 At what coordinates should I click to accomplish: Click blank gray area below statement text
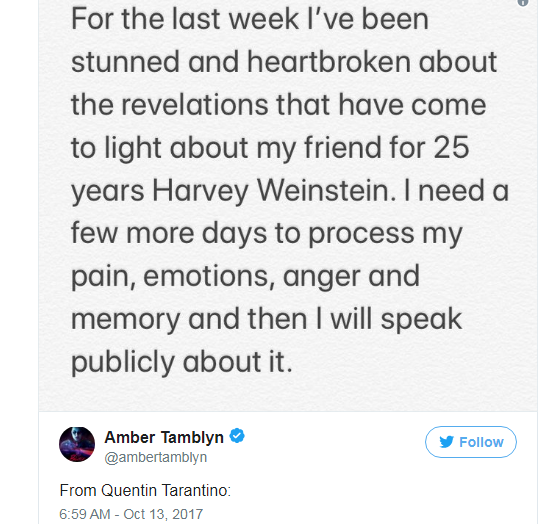tap(288, 394)
